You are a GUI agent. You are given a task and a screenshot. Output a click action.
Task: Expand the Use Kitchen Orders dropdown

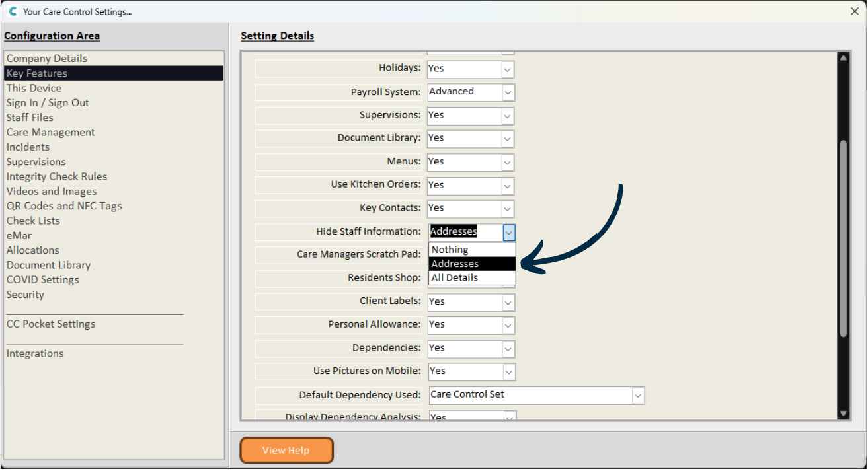[508, 186]
